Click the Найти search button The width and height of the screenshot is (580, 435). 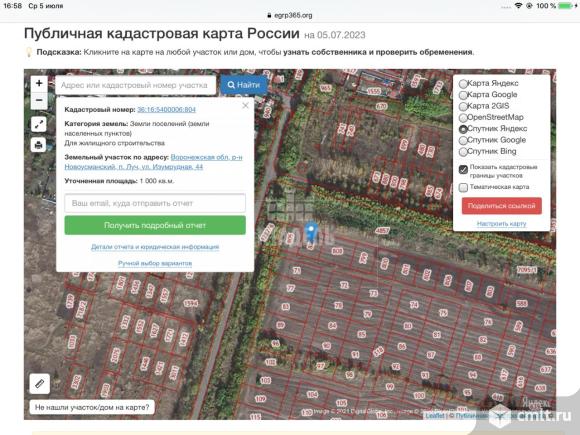(244, 85)
